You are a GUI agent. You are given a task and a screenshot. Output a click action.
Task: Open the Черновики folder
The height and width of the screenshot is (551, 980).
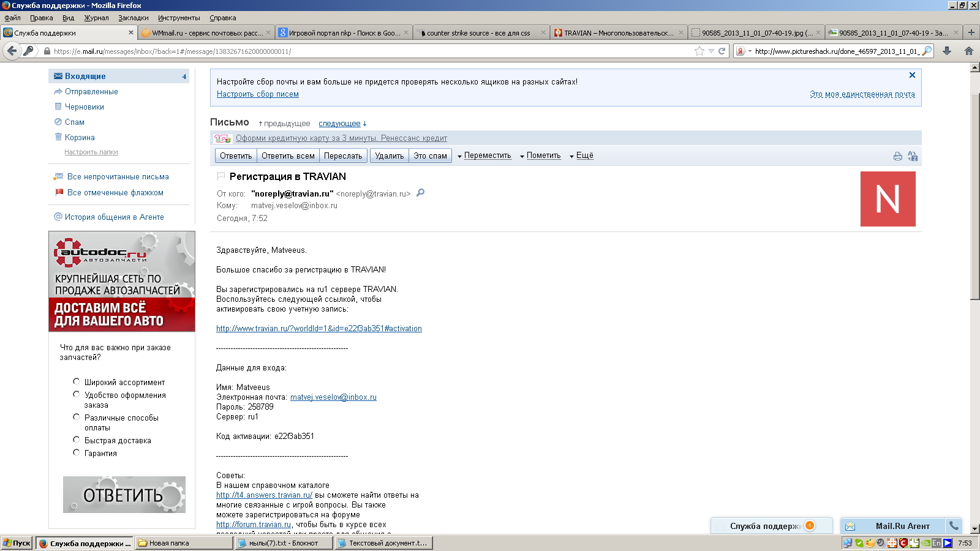point(85,107)
